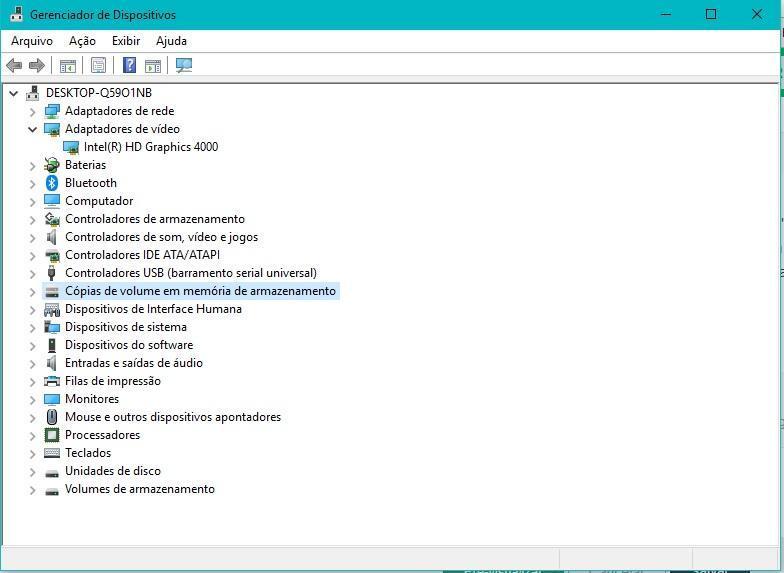Select Filas de impressão label
The width and height of the screenshot is (784, 573).
coord(113,381)
